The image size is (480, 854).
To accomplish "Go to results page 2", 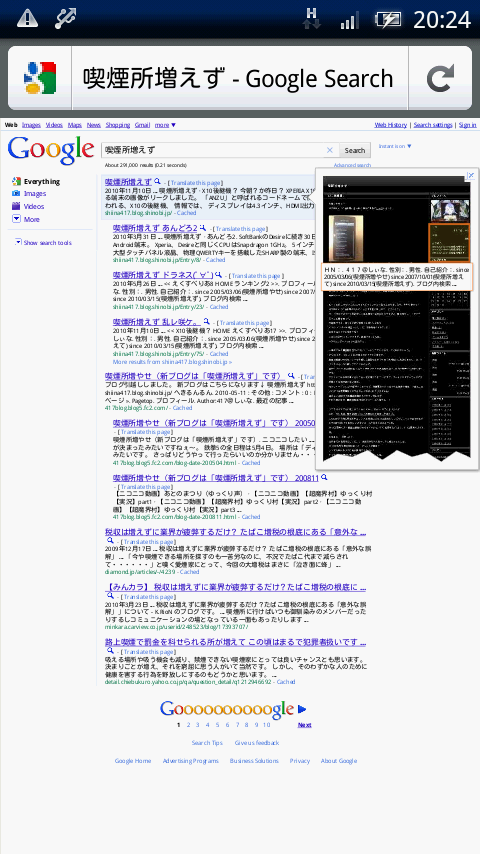I will [189, 725].
